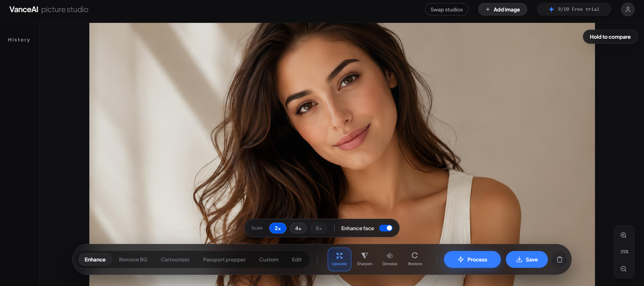Open the Cartoonizer tab
Viewport: 644px width, 286px height.
pyautogui.click(x=175, y=259)
